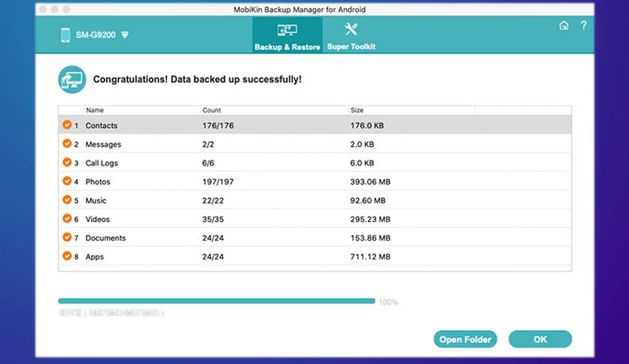The height and width of the screenshot is (364, 629).
Task: Click the backup progress bar
Action: click(x=217, y=301)
